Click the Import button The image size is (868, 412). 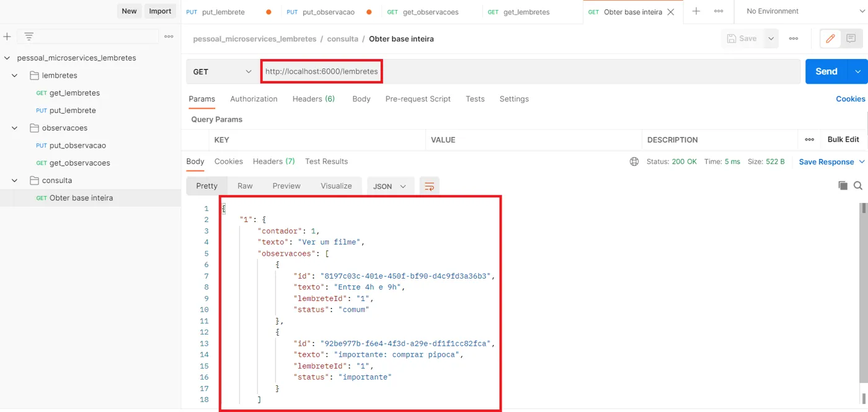point(160,11)
